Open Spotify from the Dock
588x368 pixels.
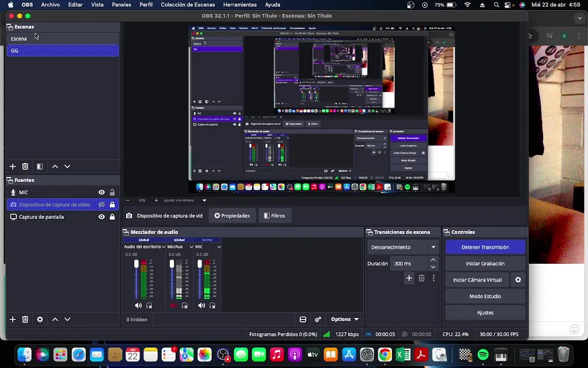click(x=483, y=355)
